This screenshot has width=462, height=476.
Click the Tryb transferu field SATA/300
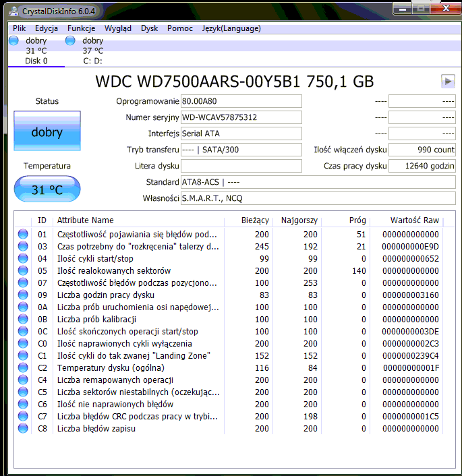click(x=241, y=150)
